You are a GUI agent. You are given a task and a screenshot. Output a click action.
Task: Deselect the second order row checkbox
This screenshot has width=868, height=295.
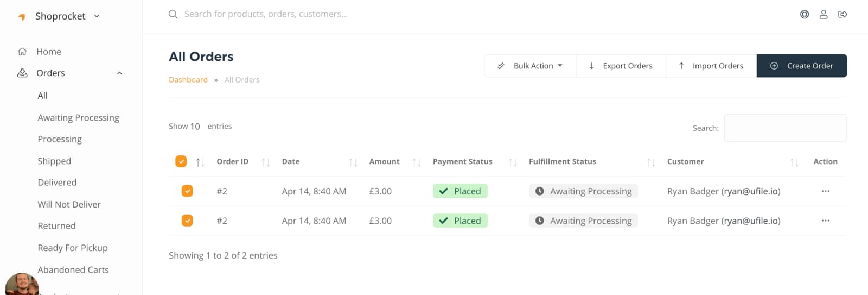pos(187,221)
